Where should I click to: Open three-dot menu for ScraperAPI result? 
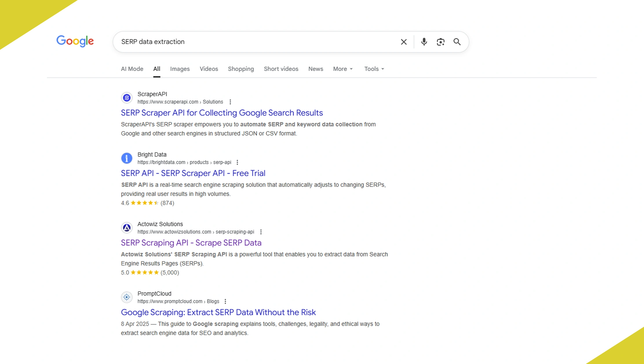point(230,102)
